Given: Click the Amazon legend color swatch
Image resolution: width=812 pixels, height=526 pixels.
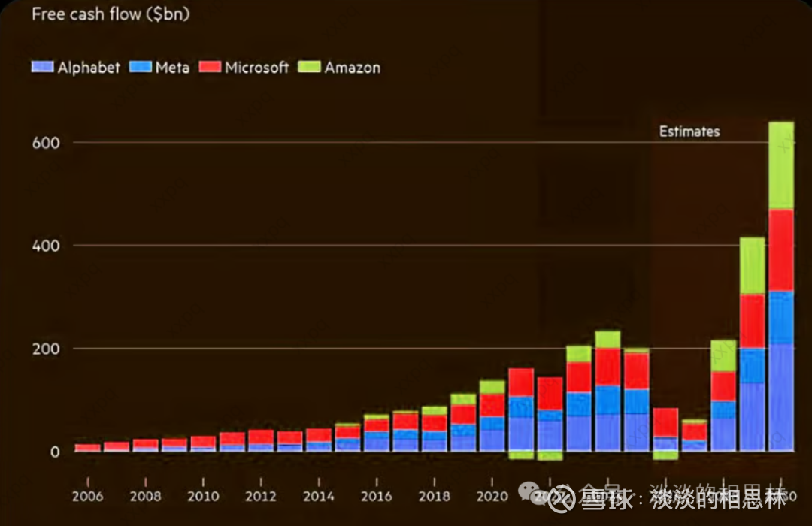Looking at the screenshot, I should coord(309,68).
